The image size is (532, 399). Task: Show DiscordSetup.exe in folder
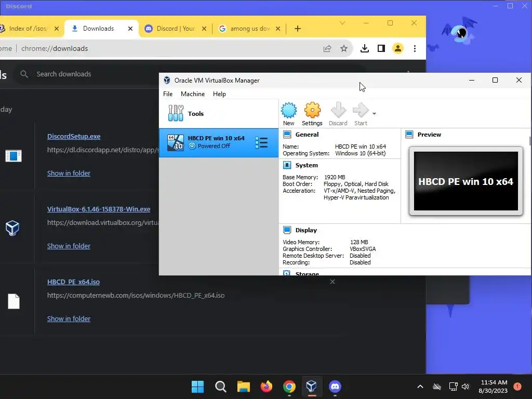(69, 173)
